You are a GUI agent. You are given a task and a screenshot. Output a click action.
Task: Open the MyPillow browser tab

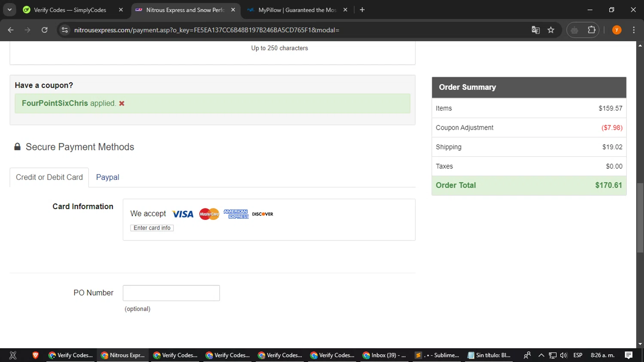coord(297,10)
